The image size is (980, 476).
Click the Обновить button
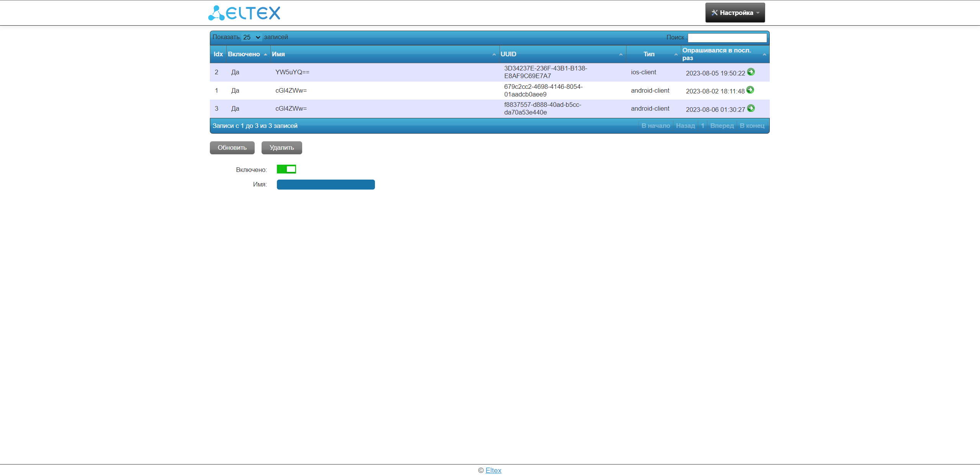pyautogui.click(x=232, y=147)
